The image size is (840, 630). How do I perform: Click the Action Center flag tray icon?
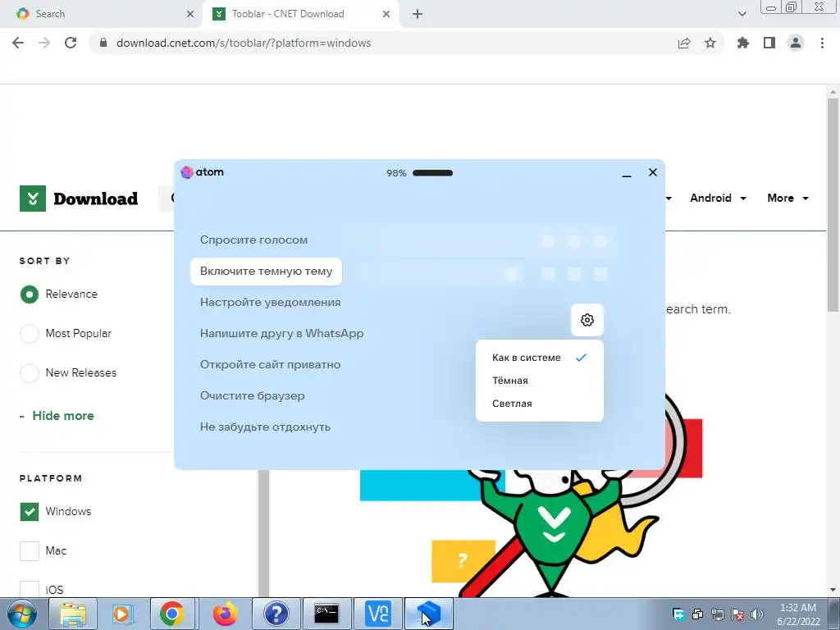(x=737, y=614)
